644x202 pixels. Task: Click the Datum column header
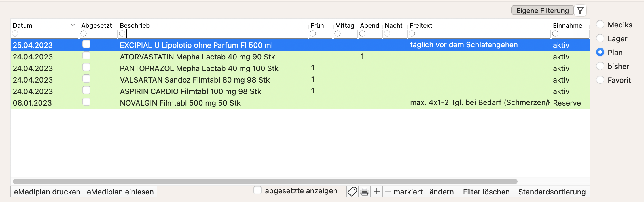(22, 25)
